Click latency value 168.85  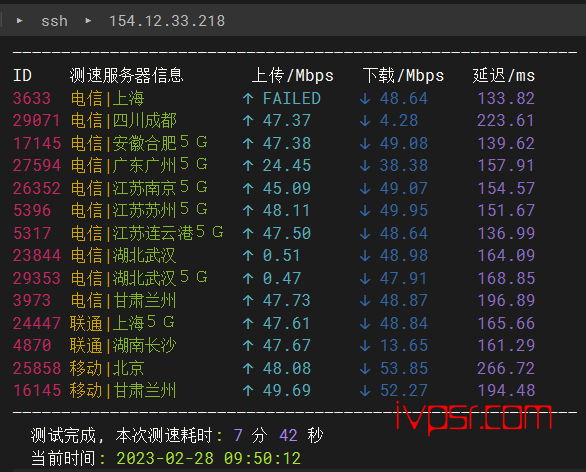506,278
